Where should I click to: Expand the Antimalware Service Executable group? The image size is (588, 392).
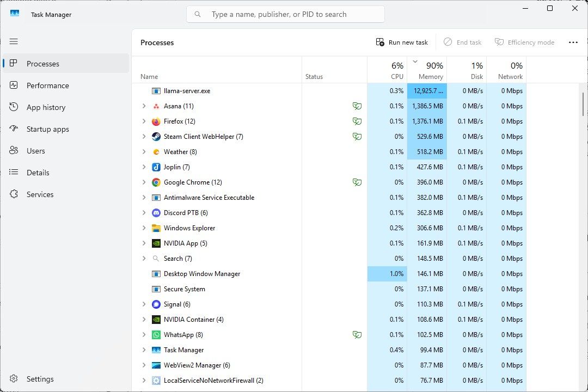tap(144, 197)
